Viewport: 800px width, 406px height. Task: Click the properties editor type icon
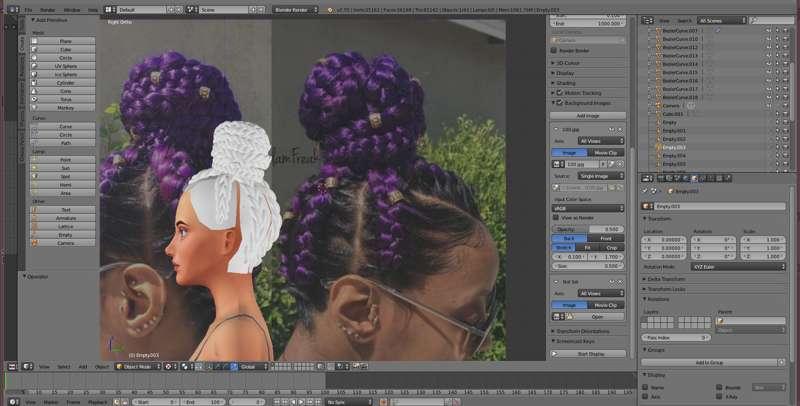[647, 179]
